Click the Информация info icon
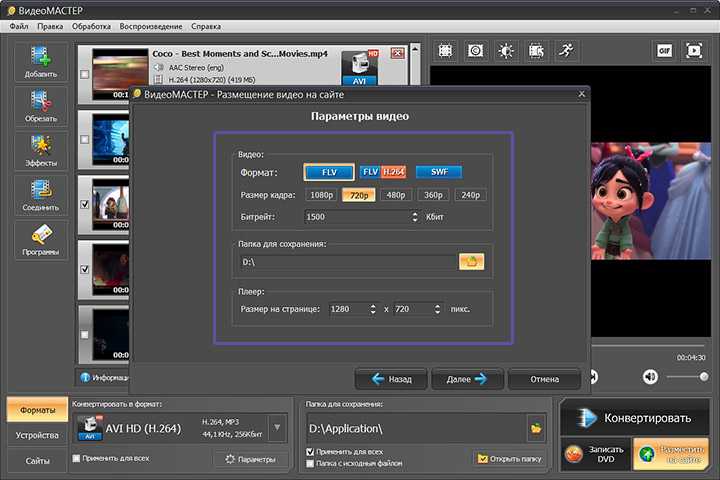Image resolution: width=720 pixels, height=480 pixels. [85, 378]
